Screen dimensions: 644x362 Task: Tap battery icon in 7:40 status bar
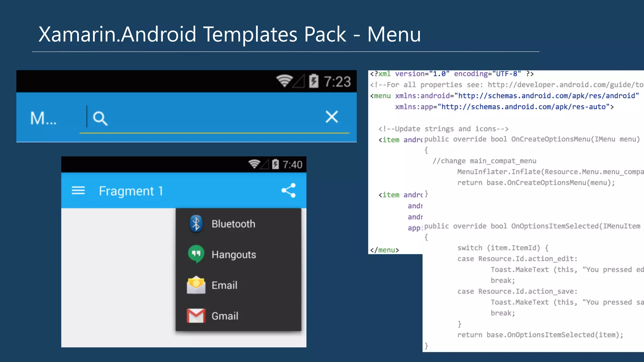(275, 164)
